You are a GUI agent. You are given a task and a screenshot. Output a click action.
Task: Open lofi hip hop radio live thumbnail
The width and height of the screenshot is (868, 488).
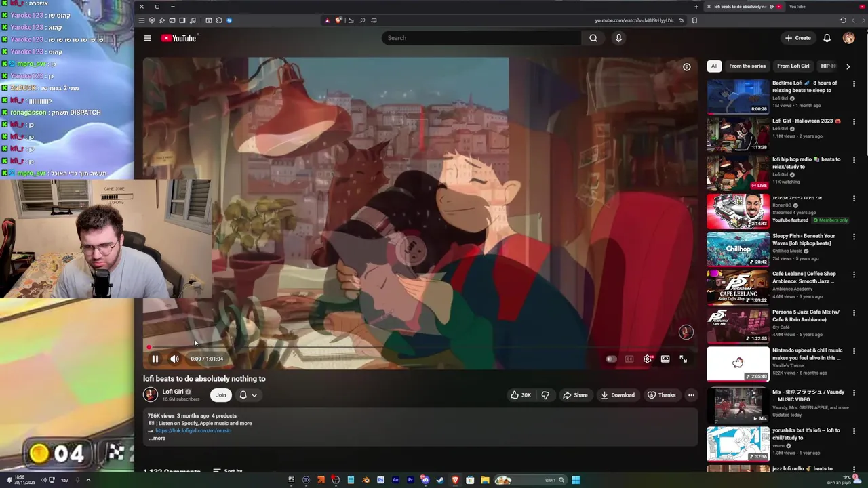click(738, 174)
